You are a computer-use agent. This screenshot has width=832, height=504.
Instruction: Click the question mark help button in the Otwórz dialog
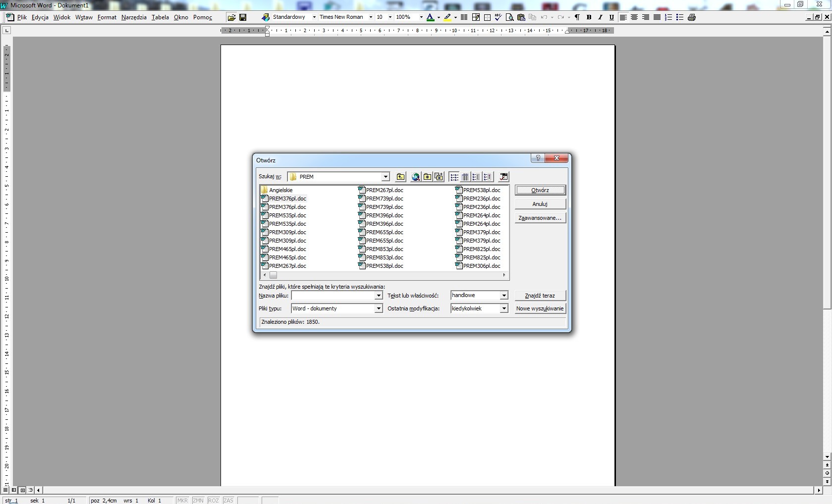538,158
